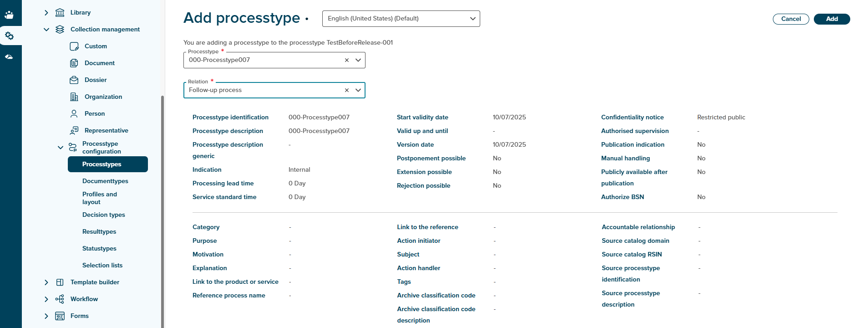Collapse the Collection management section

click(46, 30)
